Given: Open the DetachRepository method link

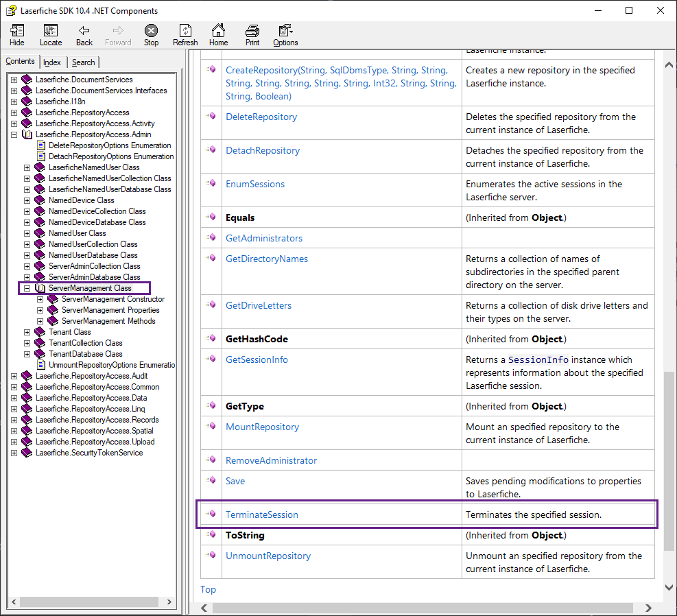Looking at the screenshot, I should [x=263, y=150].
